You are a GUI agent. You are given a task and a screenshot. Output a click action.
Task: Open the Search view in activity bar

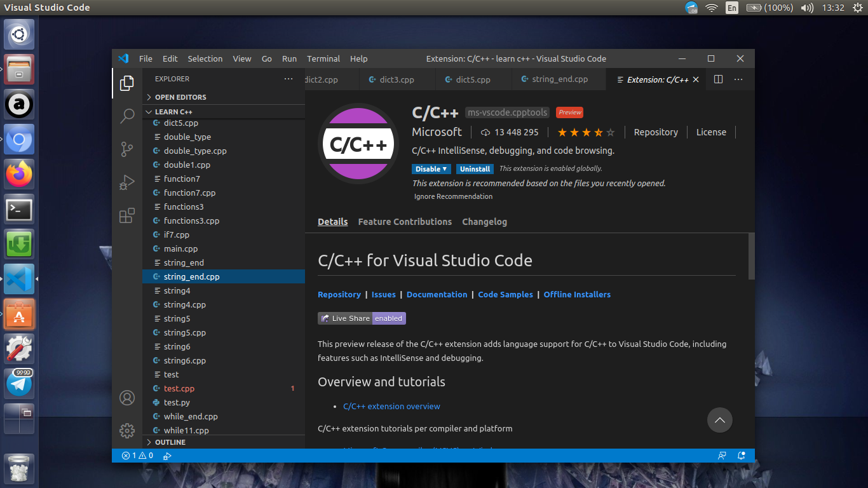[x=127, y=116]
